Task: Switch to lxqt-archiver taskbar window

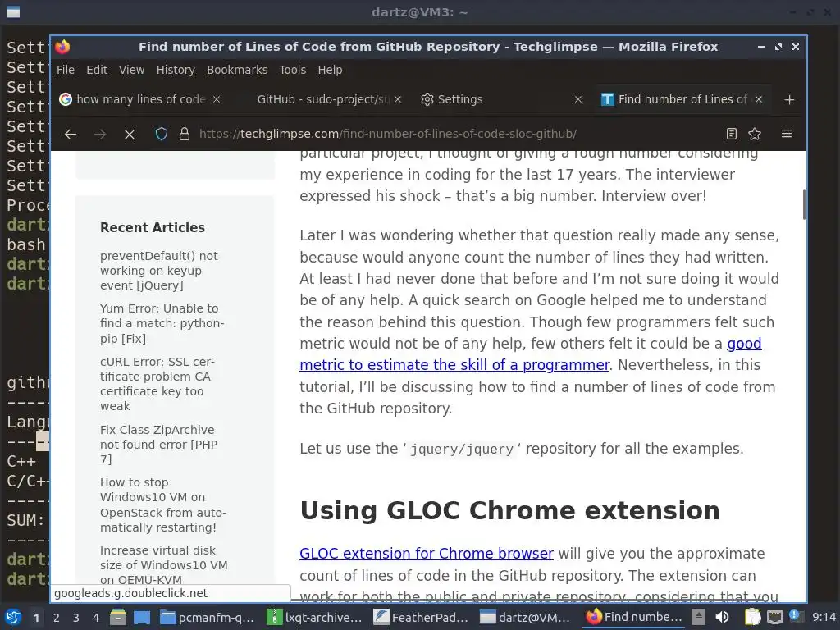Action: click(314, 617)
